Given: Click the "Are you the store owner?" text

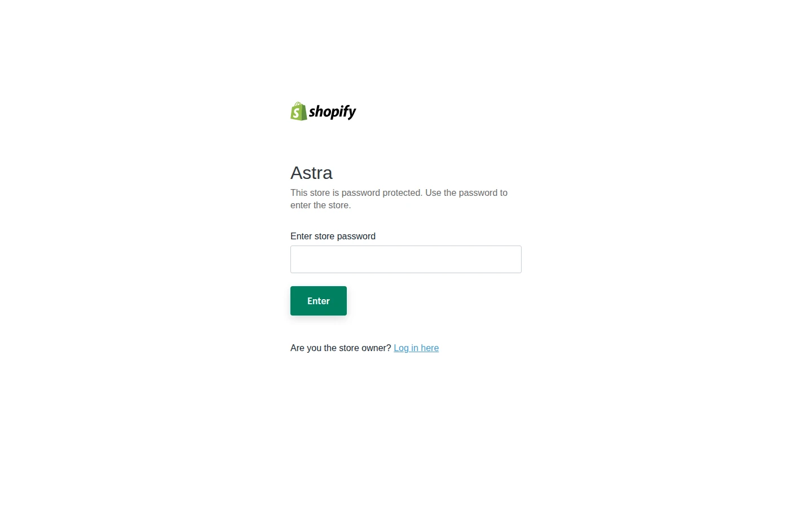Looking at the screenshot, I should click(x=341, y=348).
